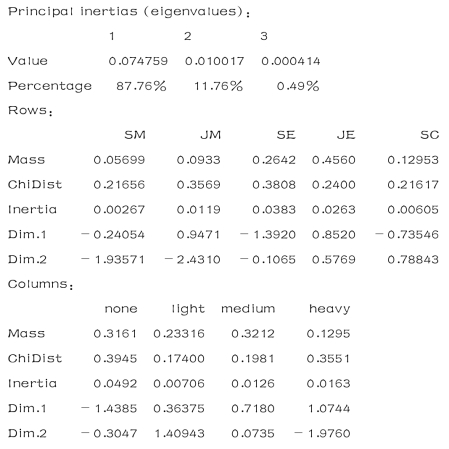The width and height of the screenshot is (449, 449).
Task: Click the SE ChiDist value 0.3808
Action: (x=274, y=185)
